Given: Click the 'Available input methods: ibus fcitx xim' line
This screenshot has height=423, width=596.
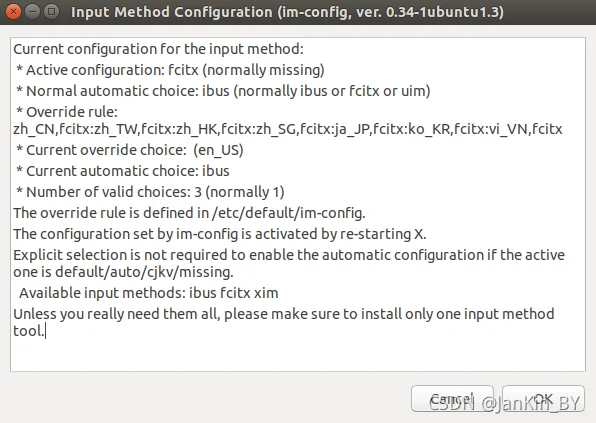Looking at the screenshot, I should (x=149, y=293).
